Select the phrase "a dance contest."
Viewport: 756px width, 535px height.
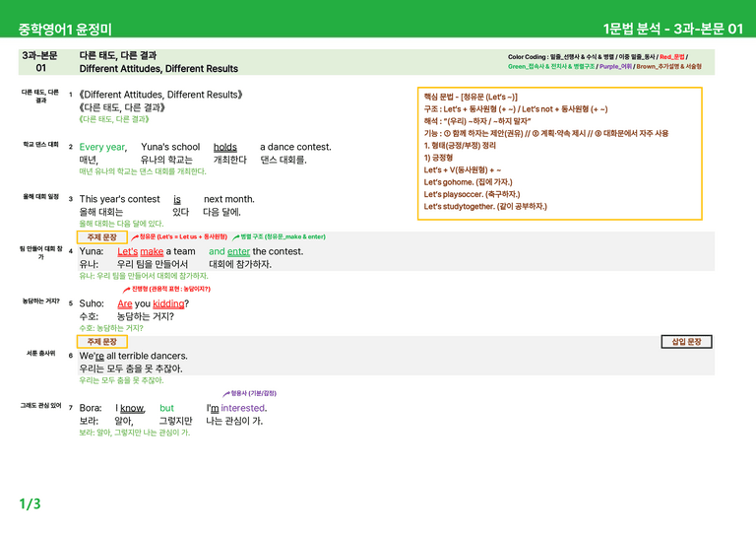coord(295,147)
